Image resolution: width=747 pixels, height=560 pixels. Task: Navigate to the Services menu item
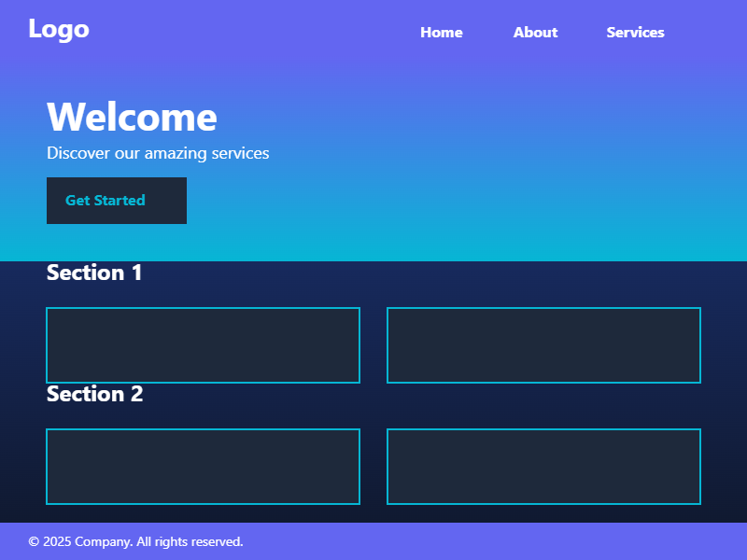point(635,32)
